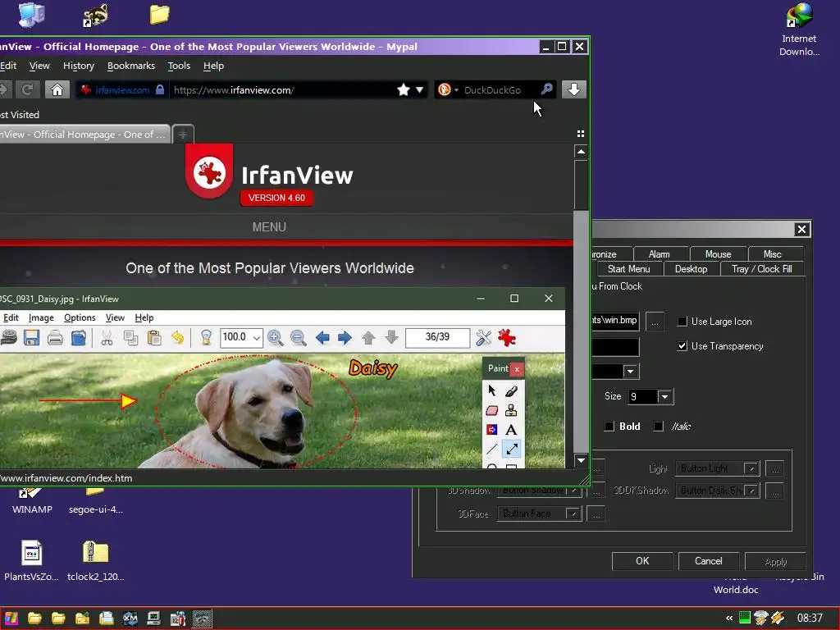Open URL bar history dropdown arrow
Viewport: 840px width, 630px height.
click(x=419, y=89)
